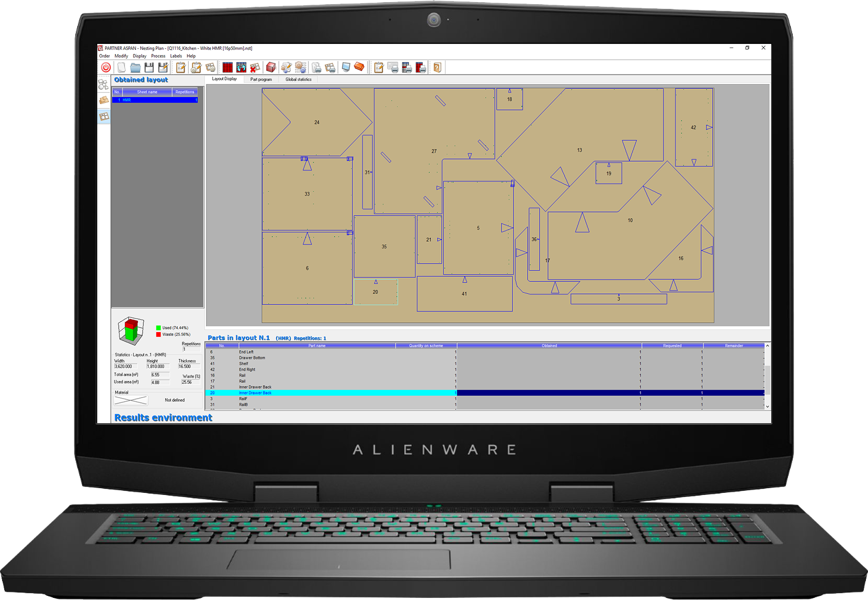The image size is (868, 600).
Task: Click the gears with pencil icon
Action: coord(286,67)
